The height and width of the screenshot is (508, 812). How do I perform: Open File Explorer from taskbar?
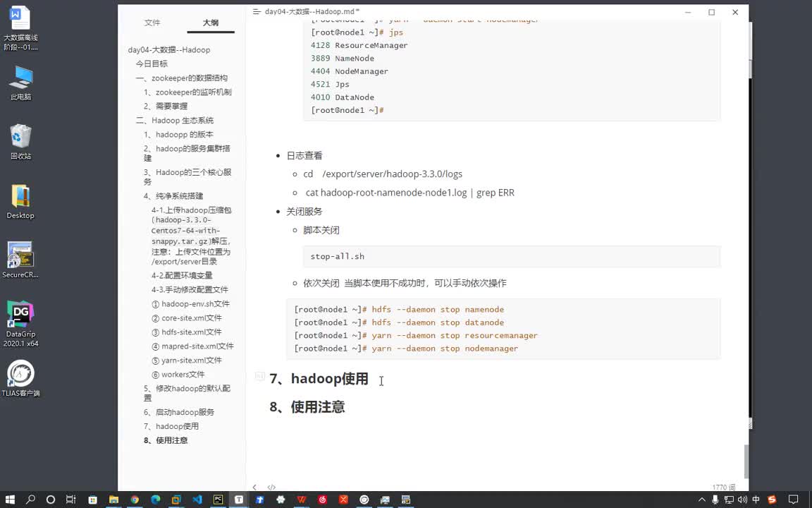coord(113,500)
